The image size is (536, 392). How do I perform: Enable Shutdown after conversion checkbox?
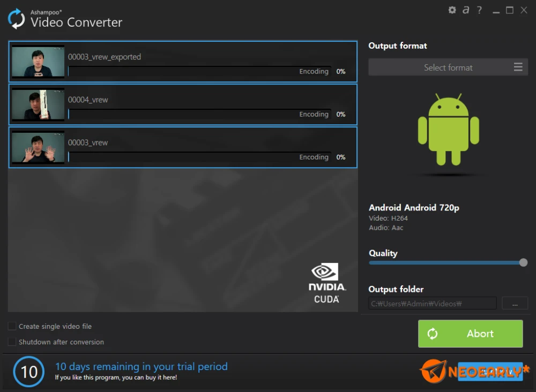click(x=12, y=342)
